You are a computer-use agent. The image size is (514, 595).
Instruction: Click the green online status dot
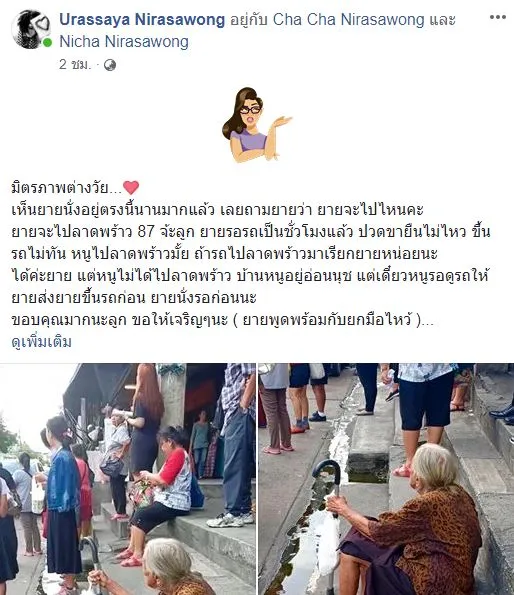(x=47, y=42)
